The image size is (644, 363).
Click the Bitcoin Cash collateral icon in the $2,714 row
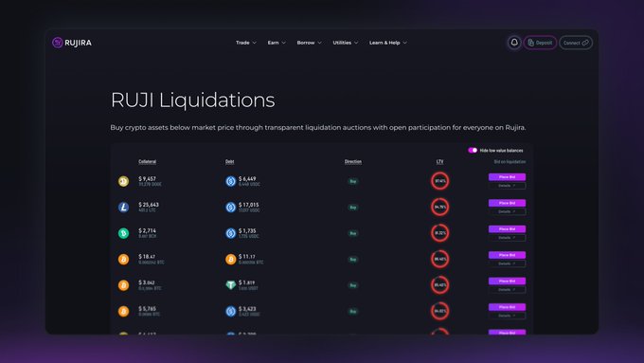coord(123,233)
